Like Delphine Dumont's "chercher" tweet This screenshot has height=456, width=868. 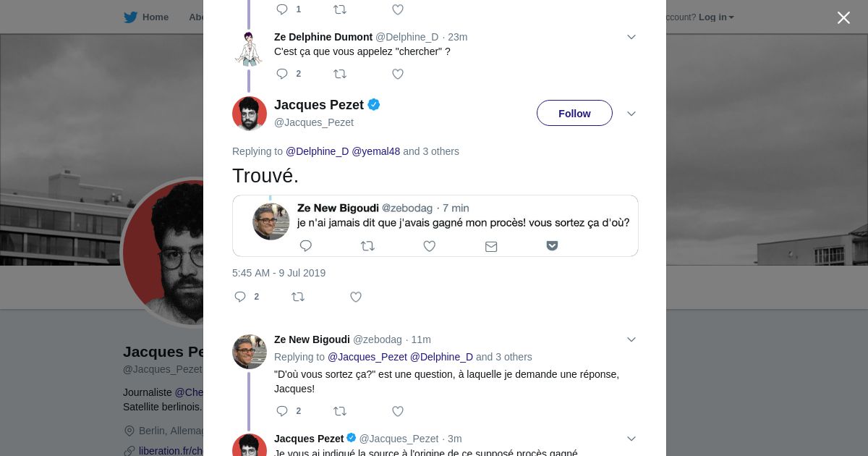point(398,74)
